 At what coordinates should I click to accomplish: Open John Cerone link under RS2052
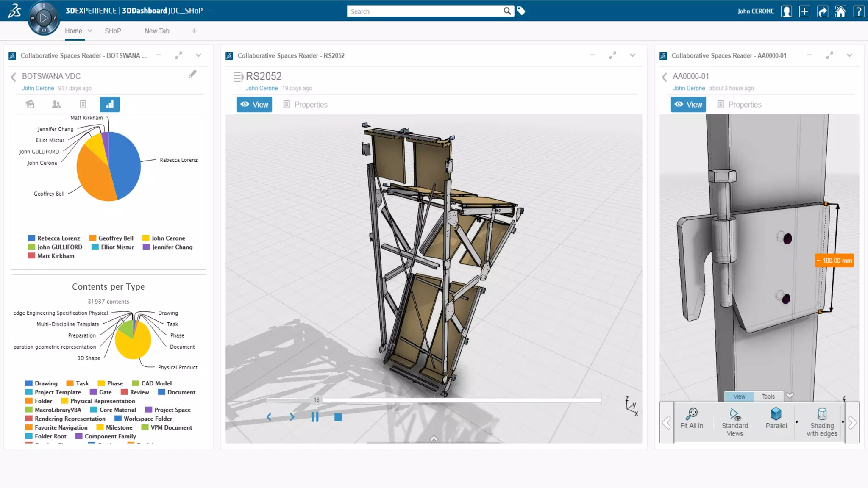point(262,88)
